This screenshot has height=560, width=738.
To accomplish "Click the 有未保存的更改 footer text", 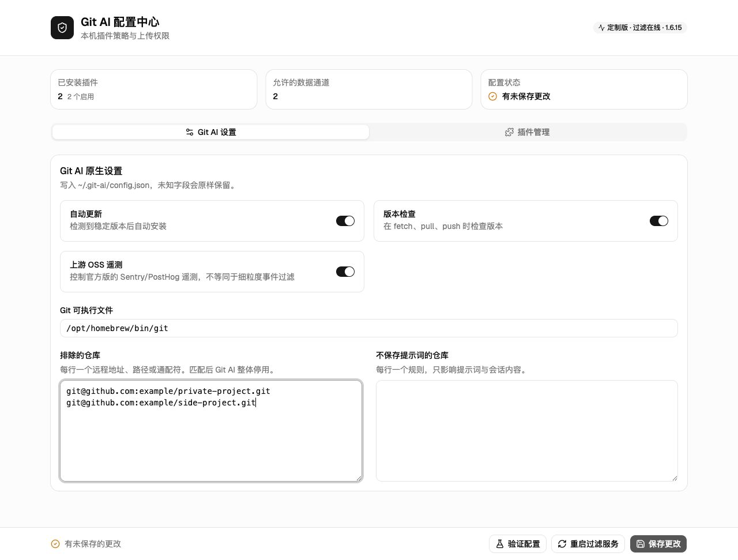I will click(x=93, y=544).
